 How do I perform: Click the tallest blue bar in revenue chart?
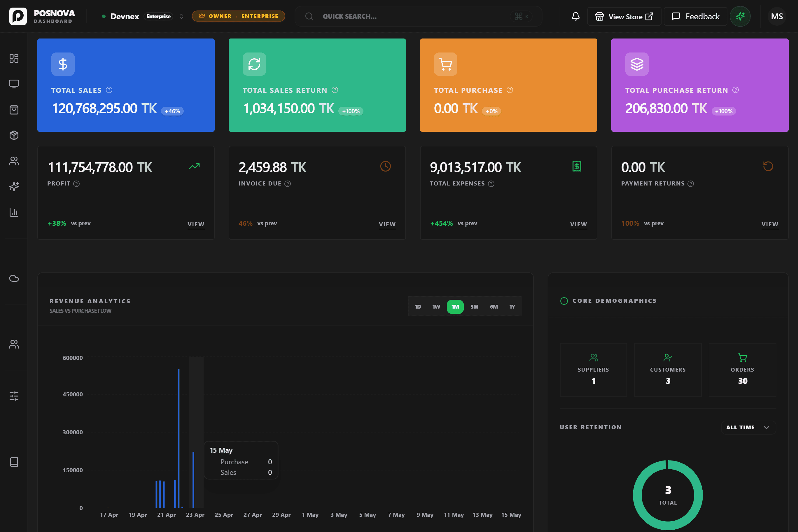point(178,438)
